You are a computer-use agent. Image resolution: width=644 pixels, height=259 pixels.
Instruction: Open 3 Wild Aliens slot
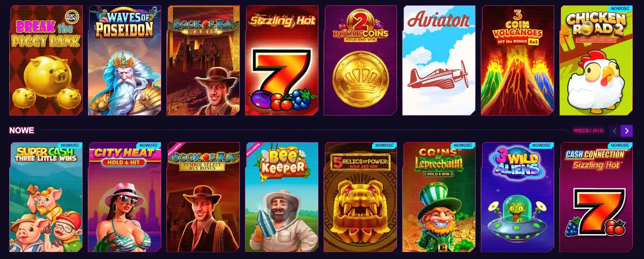[x=518, y=197]
